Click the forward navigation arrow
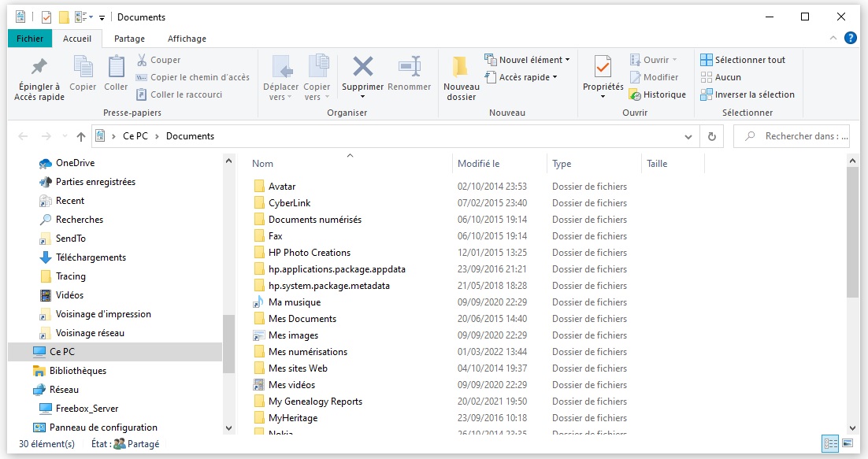 46,136
